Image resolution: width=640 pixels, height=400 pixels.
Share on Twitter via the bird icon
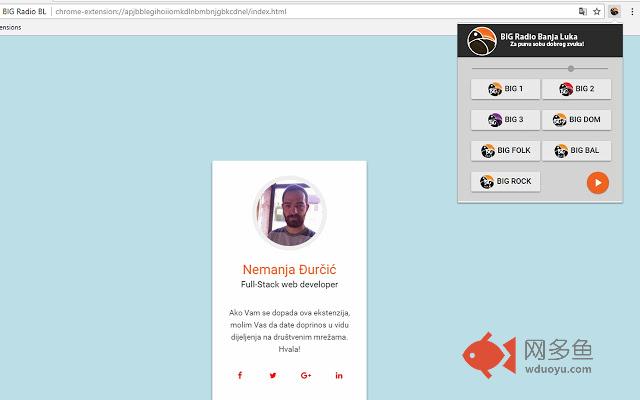click(273, 375)
